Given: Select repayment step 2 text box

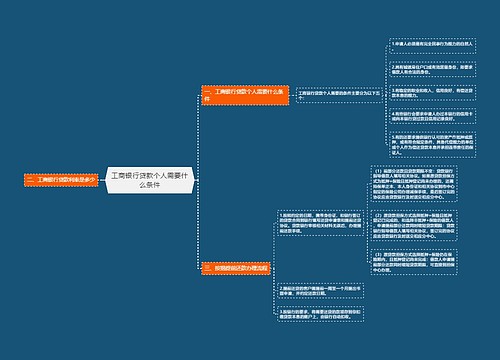Looking at the screenshot, I should (x=320, y=291).
